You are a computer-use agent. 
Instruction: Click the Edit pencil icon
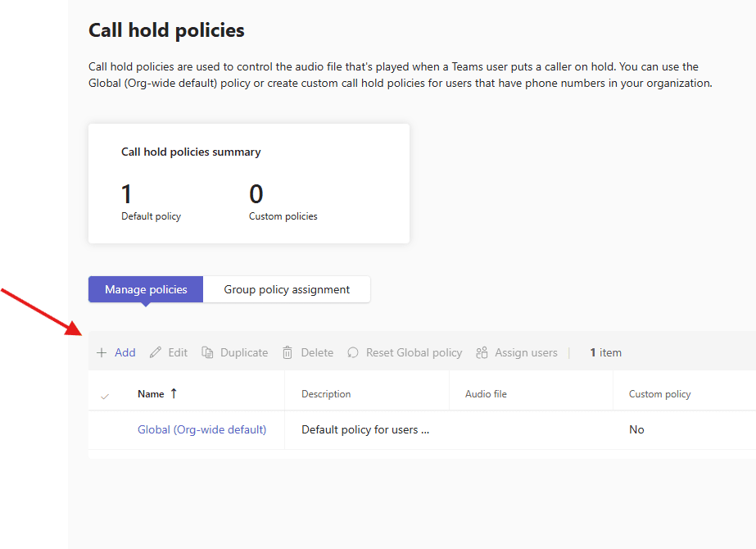coord(156,353)
